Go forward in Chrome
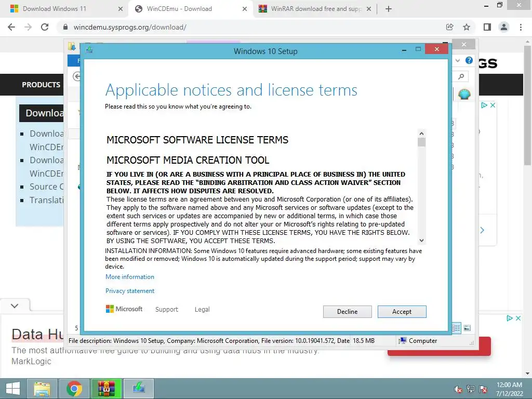This screenshot has height=399, width=532. pyautogui.click(x=28, y=27)
